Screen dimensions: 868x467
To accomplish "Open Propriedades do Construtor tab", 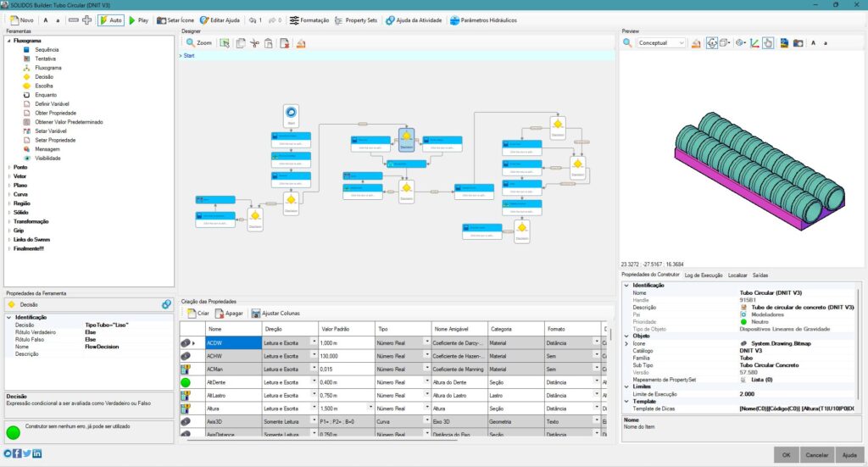I will (650, 275).
